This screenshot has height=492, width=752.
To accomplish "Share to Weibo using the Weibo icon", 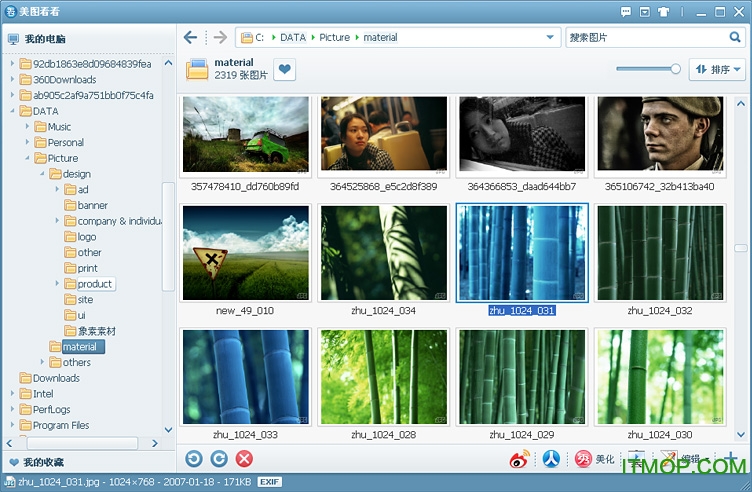I will coord(519,459).
